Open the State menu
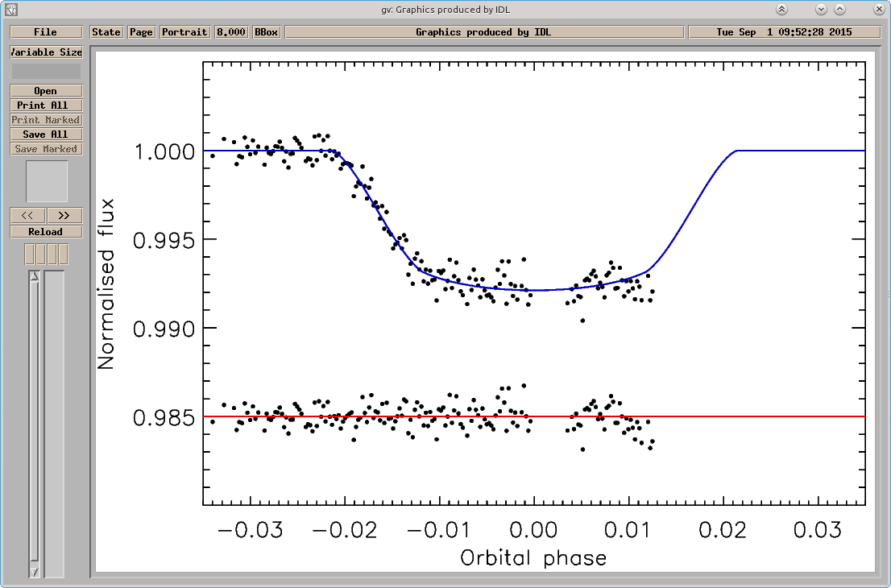 click(x=106, y=31)
